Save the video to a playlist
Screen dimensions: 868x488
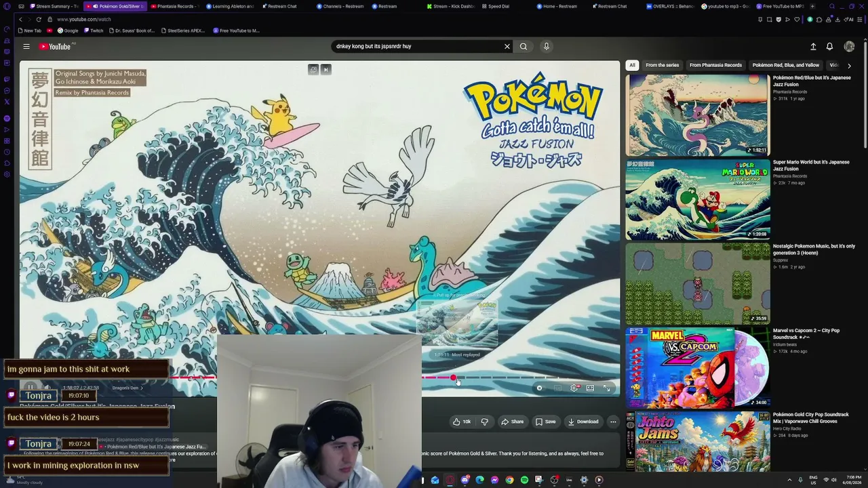pos(545,422)
